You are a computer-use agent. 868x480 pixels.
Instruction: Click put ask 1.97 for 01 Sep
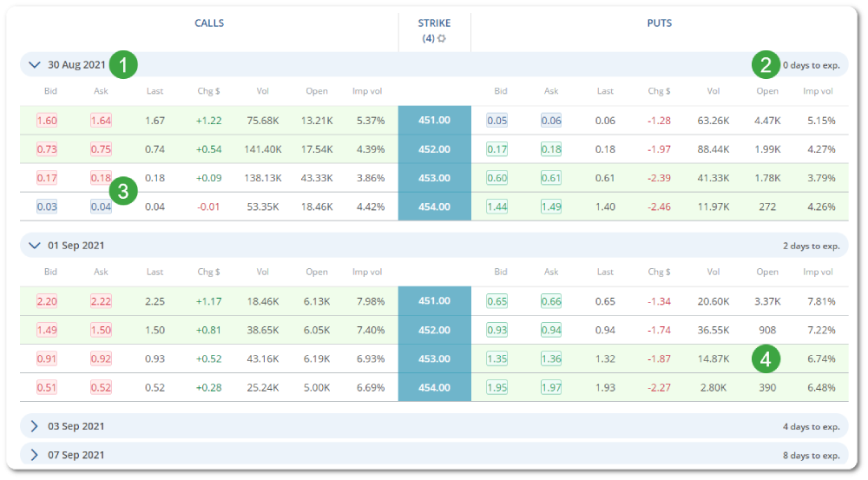(551, 387)
